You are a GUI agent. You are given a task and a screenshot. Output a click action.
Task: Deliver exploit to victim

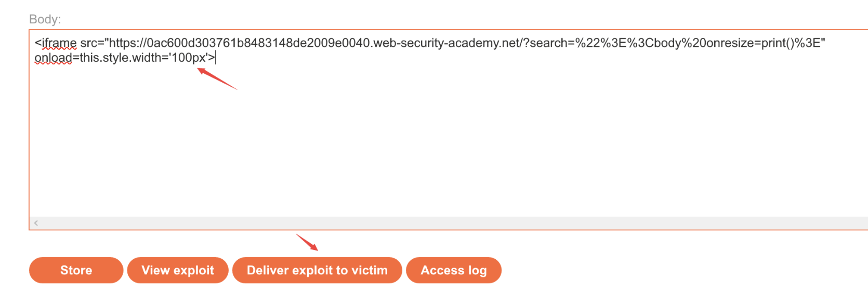317,270
